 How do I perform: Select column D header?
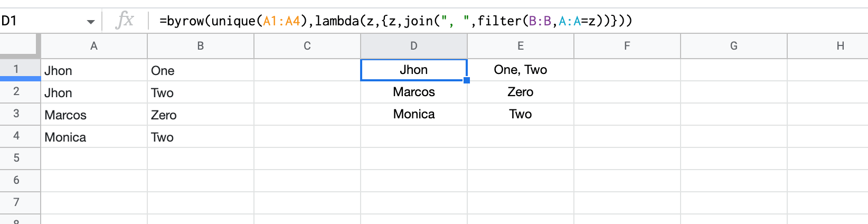(x=414, y=46)
